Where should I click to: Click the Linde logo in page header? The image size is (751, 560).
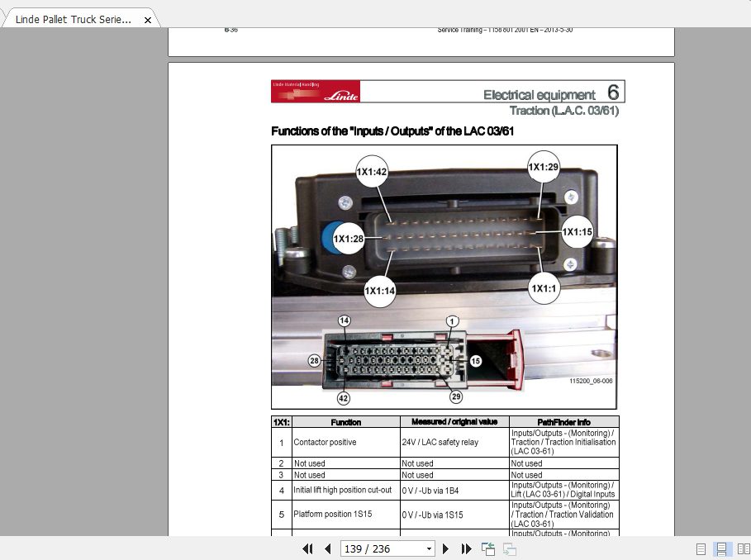pyautogui.click(x=315, y=92)
